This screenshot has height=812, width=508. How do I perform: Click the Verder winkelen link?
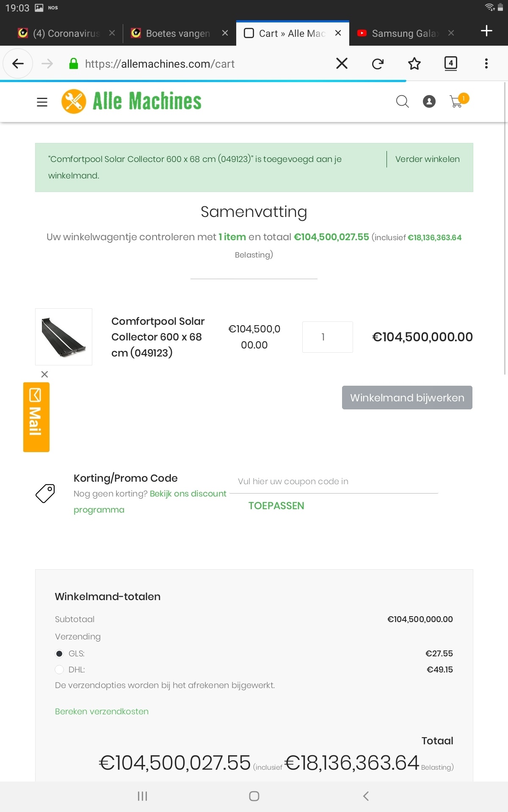[x=427, y=159]
